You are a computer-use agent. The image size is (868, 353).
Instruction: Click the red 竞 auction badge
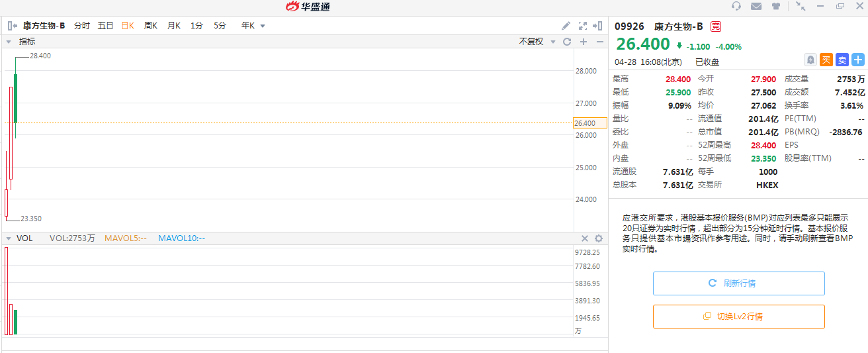tap(716, 26)
